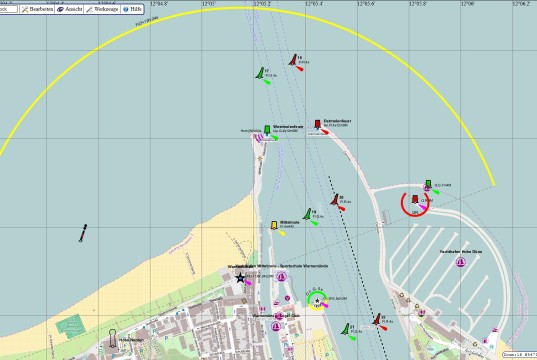
Task: Select the green Westmolenfeuer light beacon
Action: click(x=267, y=130)
